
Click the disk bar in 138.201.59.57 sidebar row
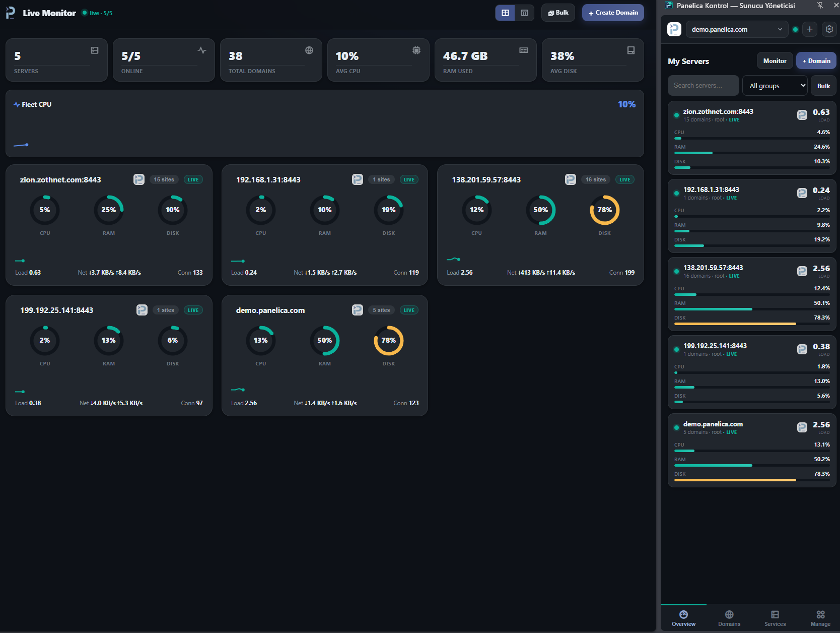click(752, 324)
